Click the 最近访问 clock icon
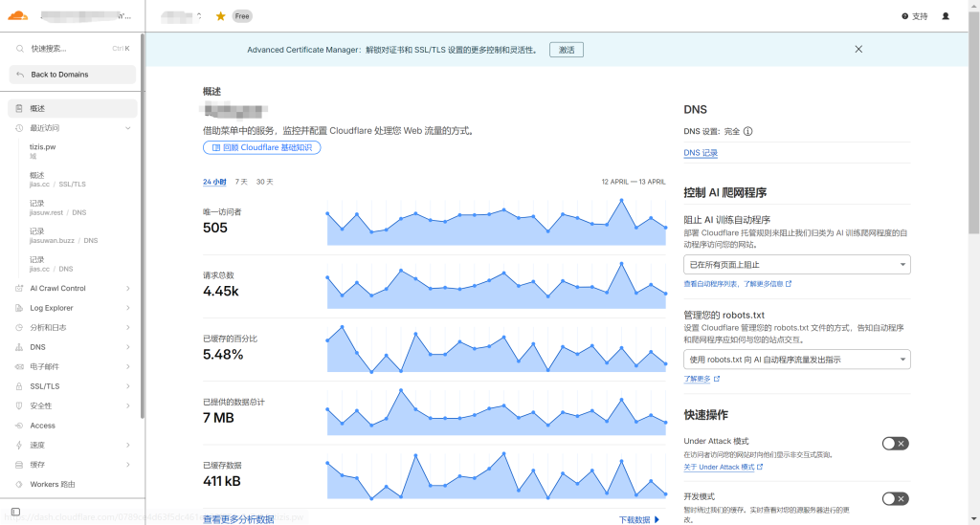 pyautogui.click(x=19, y=128)
